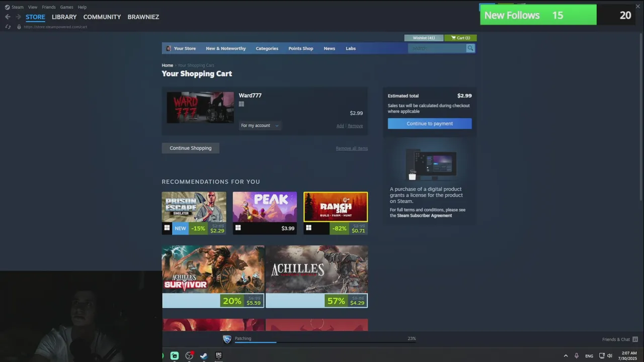Open Steam Subscriber Agreement link

424,216
